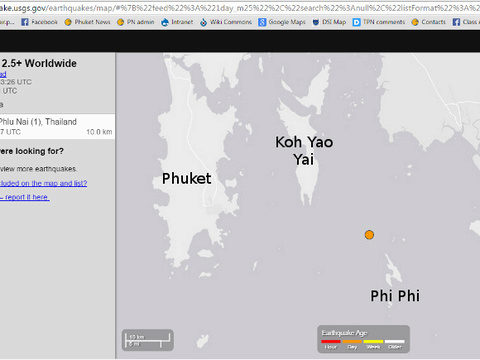Open the Intranet bookmark
The width and height of the screenshot is (480, 360).
(177, 22)
